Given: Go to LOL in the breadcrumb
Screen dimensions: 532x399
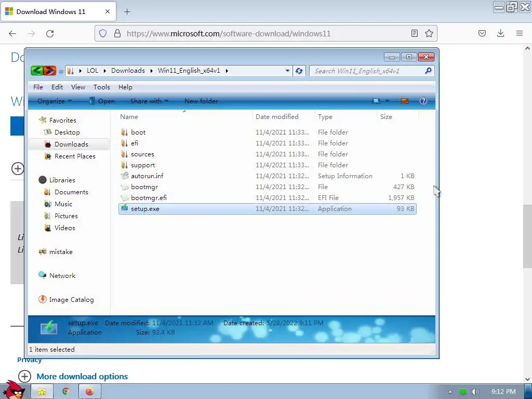Looking at the screenshot, I should (x=92, y=71).
